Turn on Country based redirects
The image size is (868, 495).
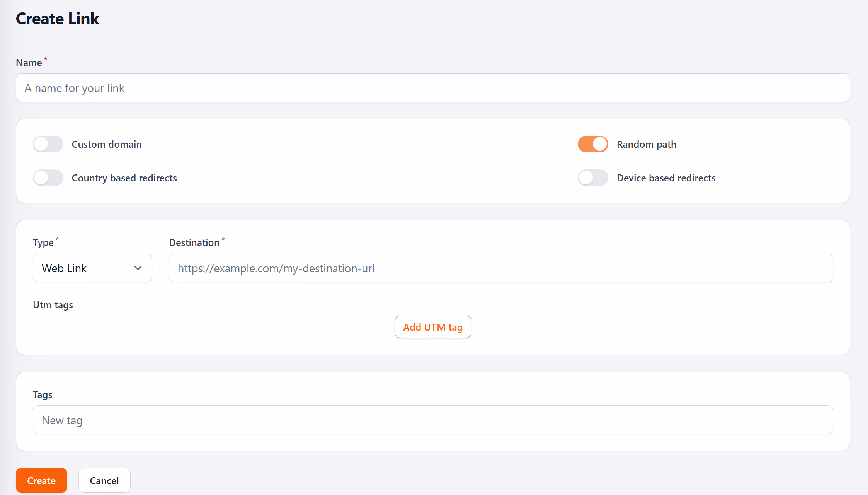pos(48,178)
